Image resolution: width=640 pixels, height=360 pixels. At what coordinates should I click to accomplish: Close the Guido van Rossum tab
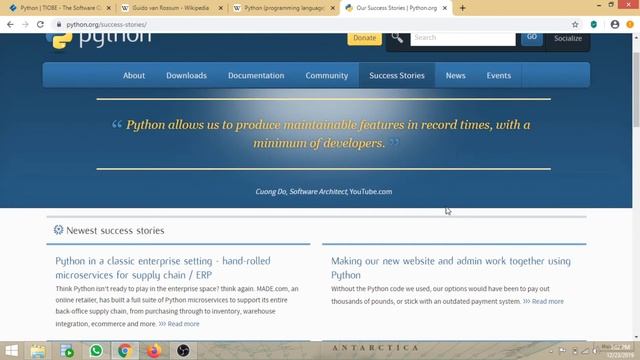pyautogui.click(x=221, y=8)
